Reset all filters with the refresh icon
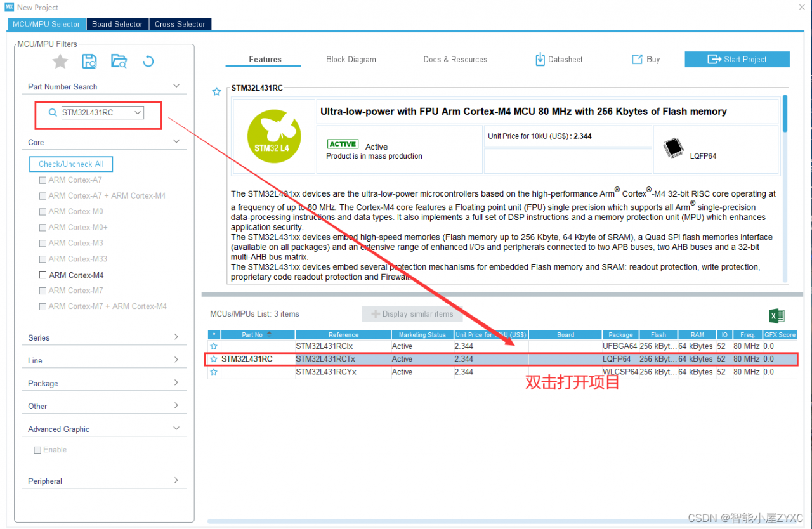 pyautogui.click(x=148, y=61)
